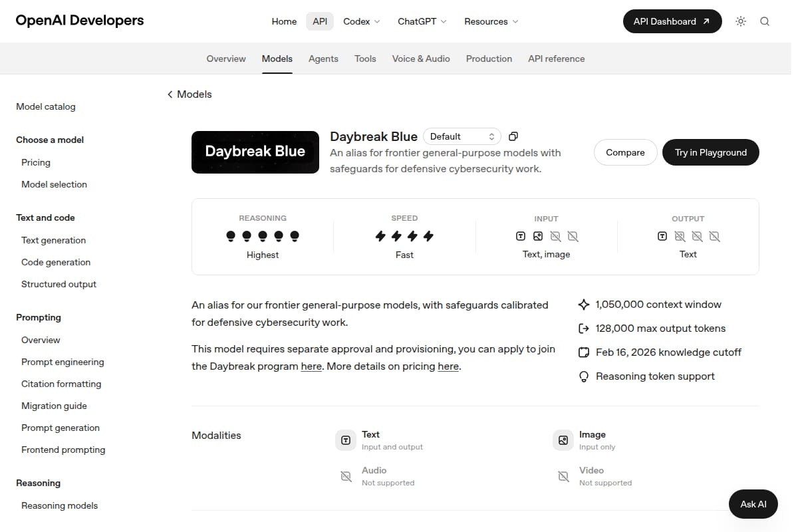Click the context window sparkle icon

point(584,305)
